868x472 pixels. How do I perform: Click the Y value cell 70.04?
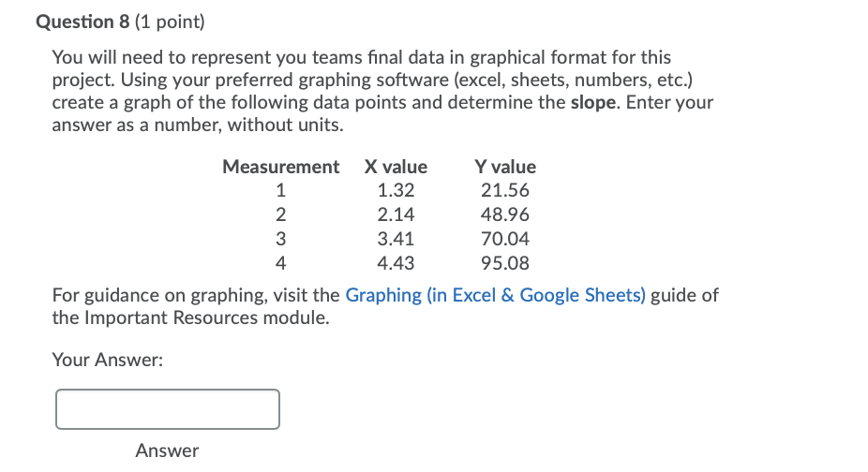(x=505, y=239)
